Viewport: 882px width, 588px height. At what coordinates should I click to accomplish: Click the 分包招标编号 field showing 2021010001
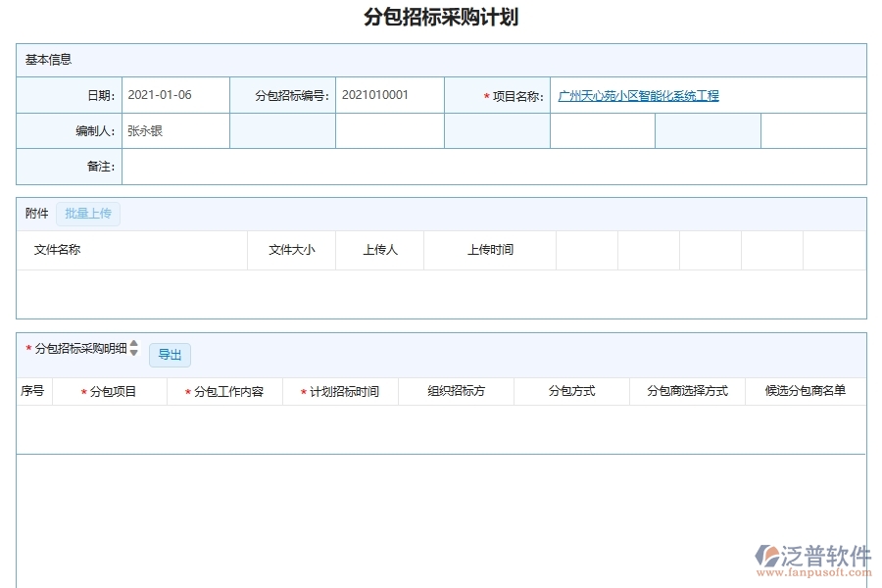point(389,95)
